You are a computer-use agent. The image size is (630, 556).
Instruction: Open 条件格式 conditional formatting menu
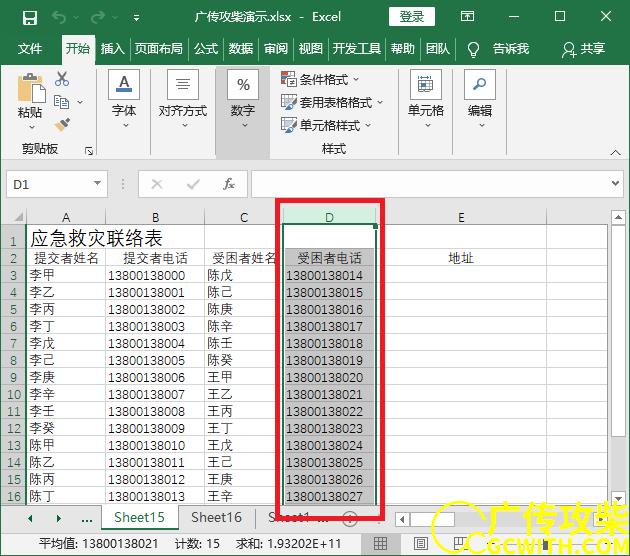[319, 79]
